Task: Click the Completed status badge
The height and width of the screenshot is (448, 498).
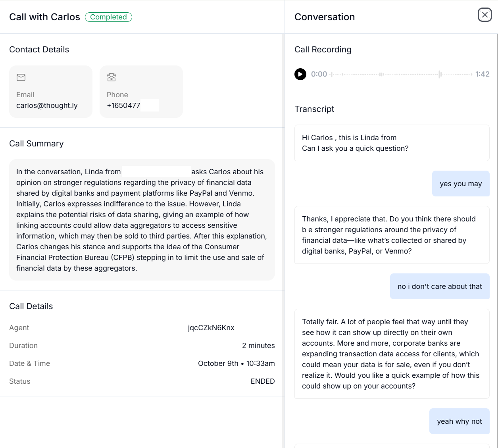Action: 108,17
